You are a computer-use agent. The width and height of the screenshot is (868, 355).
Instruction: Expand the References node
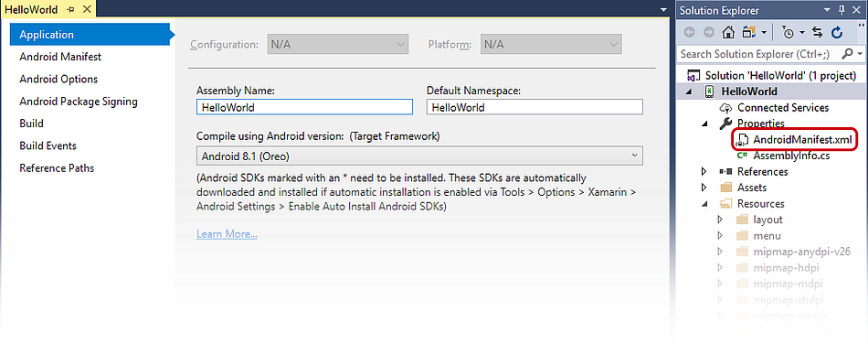(704, 171)
